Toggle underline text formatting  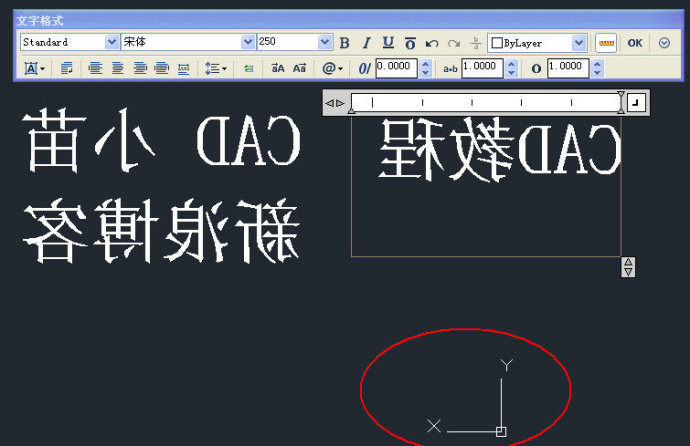[388, 43]
